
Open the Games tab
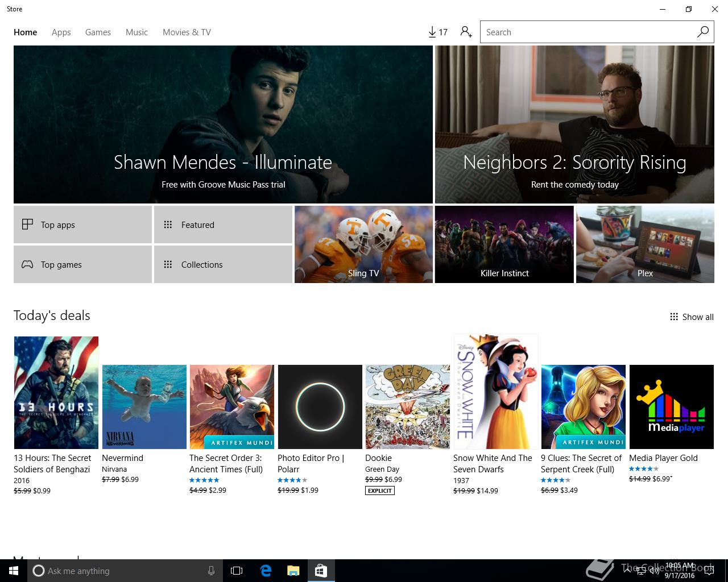(98, 32)
